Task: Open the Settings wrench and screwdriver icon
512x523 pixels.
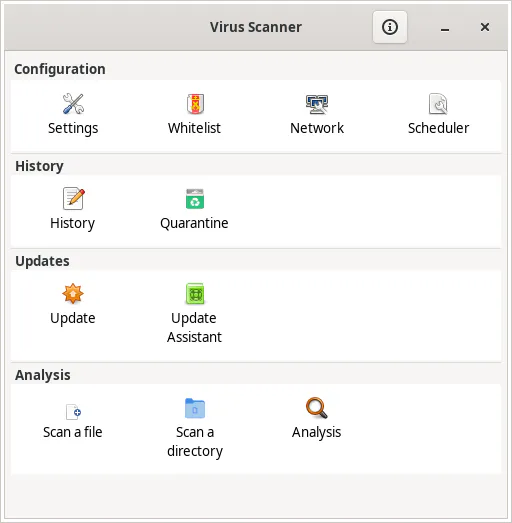Action: [x=73, y=103]
